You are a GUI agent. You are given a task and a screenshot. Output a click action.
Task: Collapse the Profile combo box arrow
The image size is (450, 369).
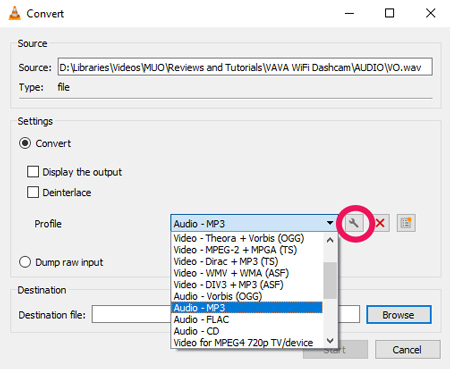(330, 223)
